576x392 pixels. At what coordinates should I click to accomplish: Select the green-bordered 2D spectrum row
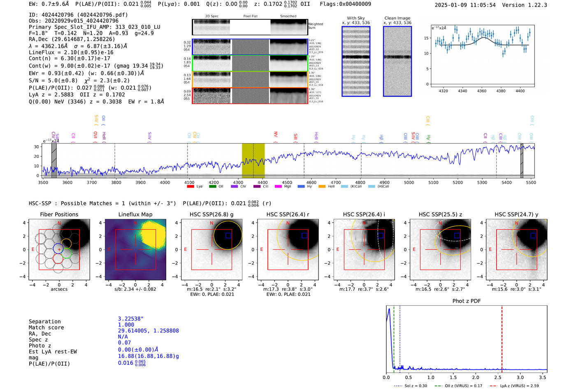coord(250,63)
